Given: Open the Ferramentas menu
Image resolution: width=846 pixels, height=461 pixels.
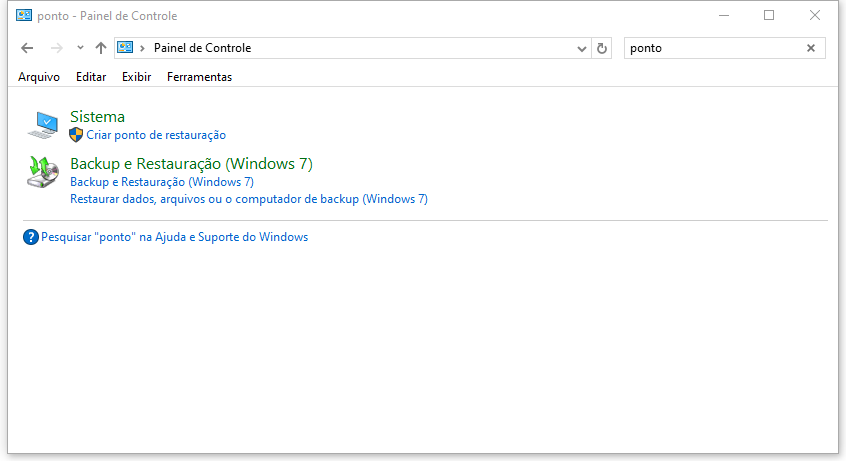Looking at the screenshot, I should [199, 77].
